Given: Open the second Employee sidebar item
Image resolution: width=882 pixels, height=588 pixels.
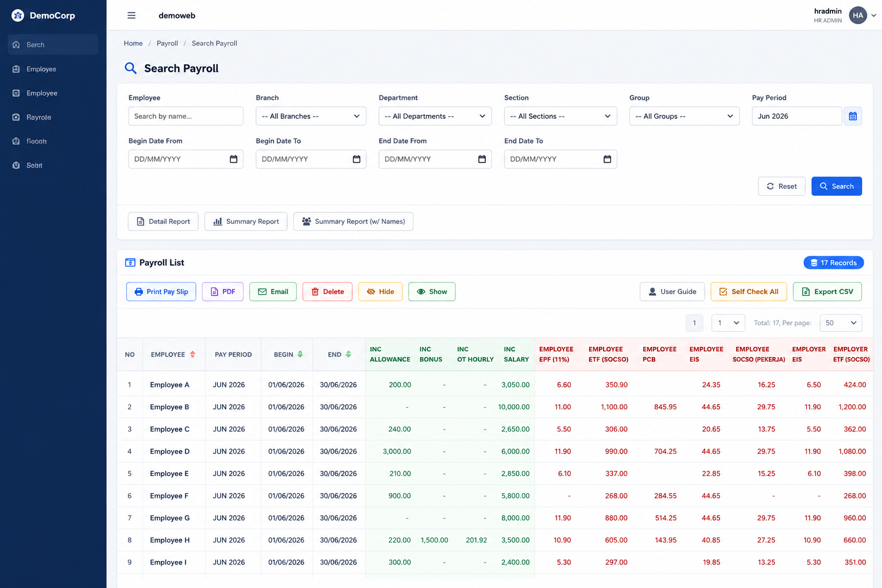Looking at the screenshot, I should pyautogui.click(x=53, y=93).
